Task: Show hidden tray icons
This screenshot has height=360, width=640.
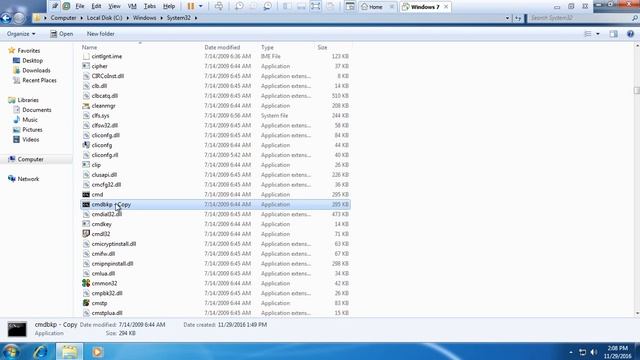Action: [571, 352]
